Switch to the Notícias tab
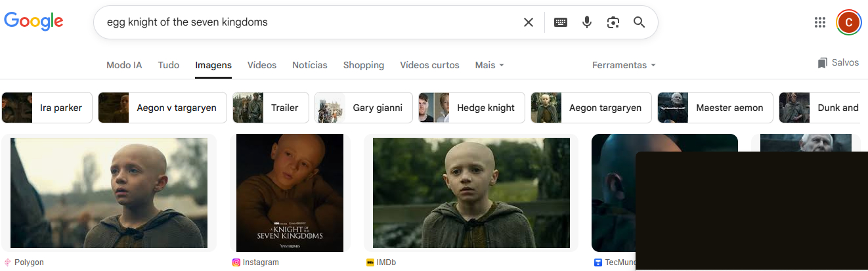The height and width of the screenshot is (271, 868). [309, 65]
